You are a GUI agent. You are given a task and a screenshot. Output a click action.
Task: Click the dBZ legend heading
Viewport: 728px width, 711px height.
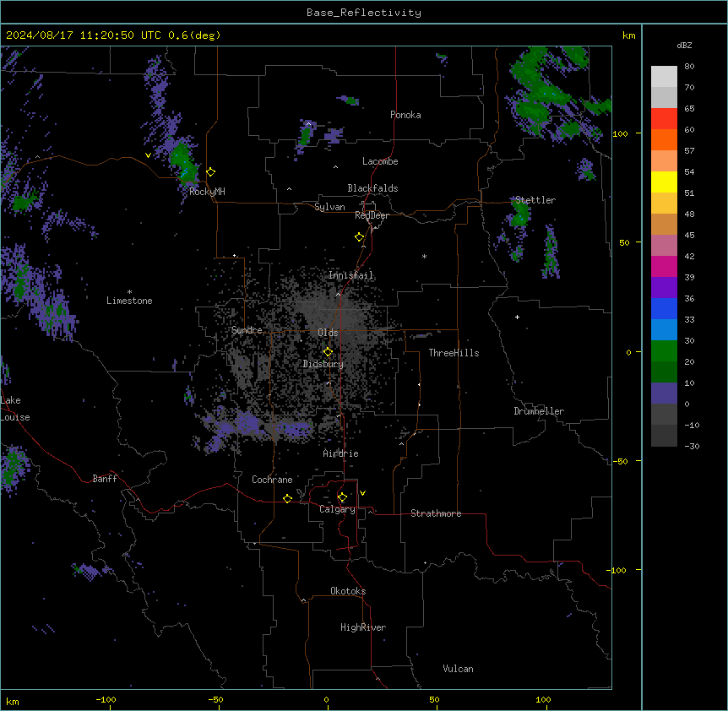pyautogui.click(x=684, y=45)
